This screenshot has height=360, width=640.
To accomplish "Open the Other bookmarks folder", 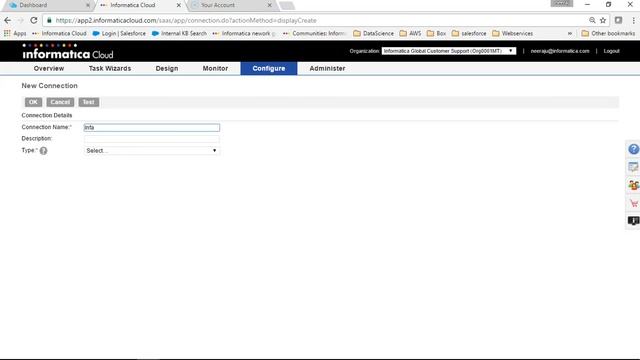I will [608, 33].
